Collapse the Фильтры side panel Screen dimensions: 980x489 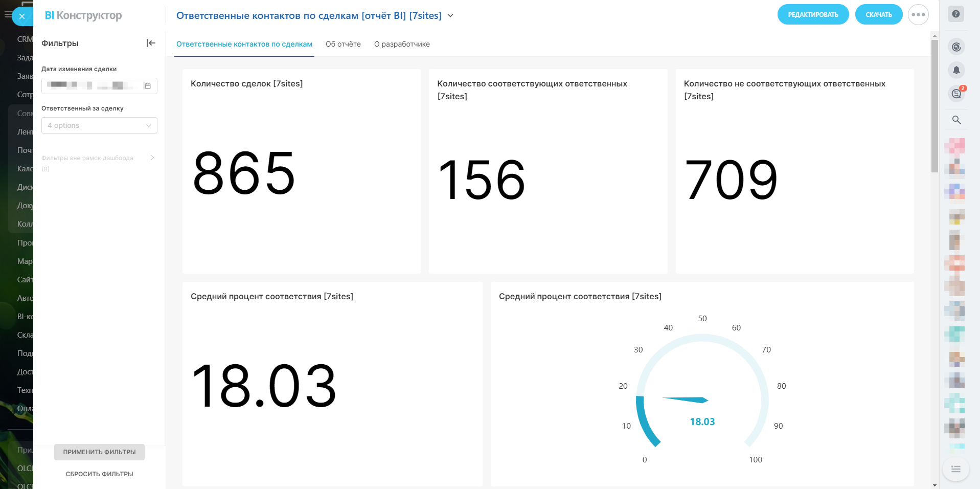click(151, 43)
